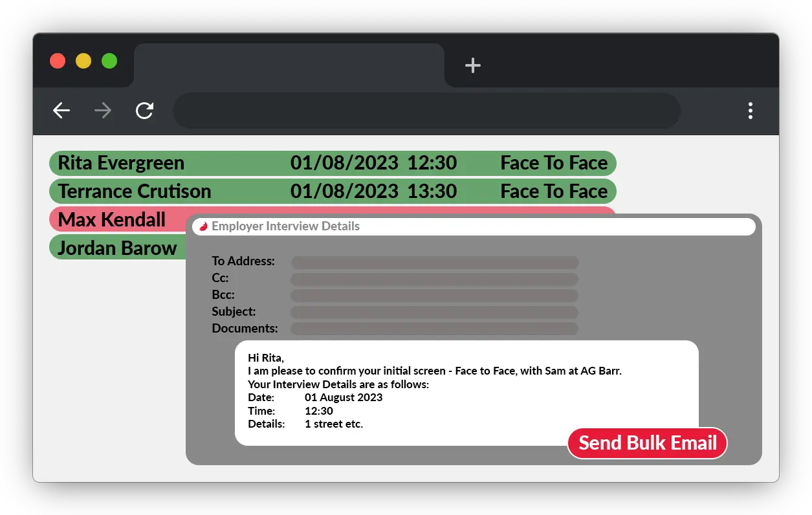Reload the page with refresh icon
The image size is (812, 515).
144,111
